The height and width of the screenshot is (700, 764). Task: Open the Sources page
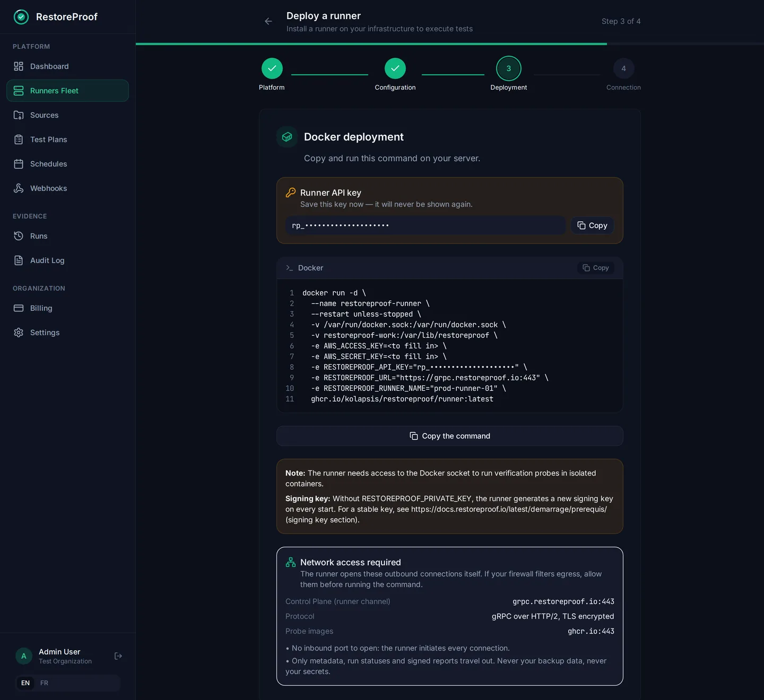tap(67, 115)
